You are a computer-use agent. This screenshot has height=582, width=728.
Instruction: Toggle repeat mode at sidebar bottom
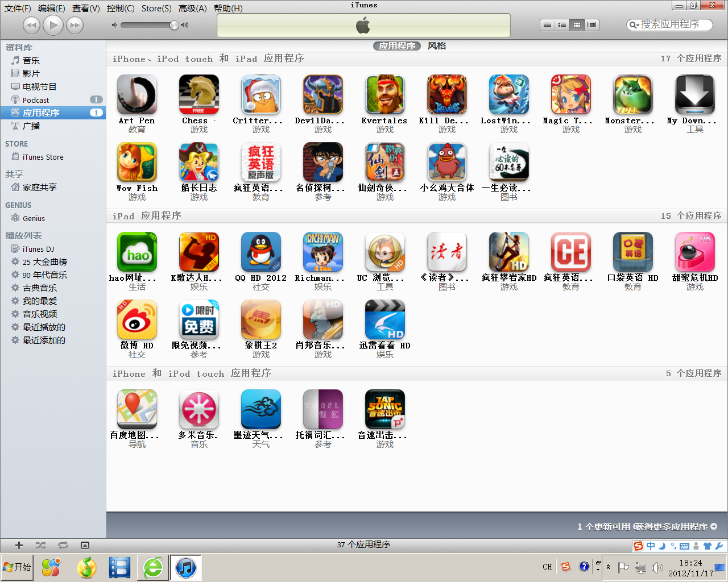click(x=63, y=545)
